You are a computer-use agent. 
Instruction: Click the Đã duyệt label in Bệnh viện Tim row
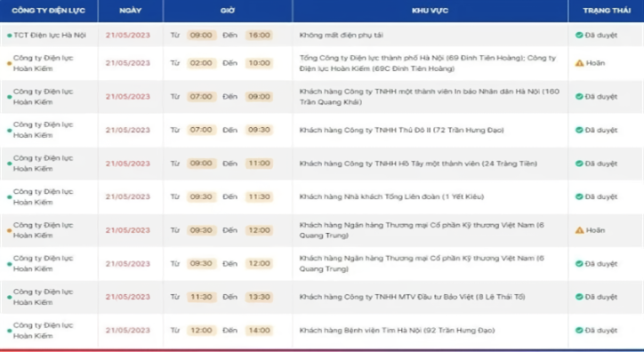click(x=601, y=331)
